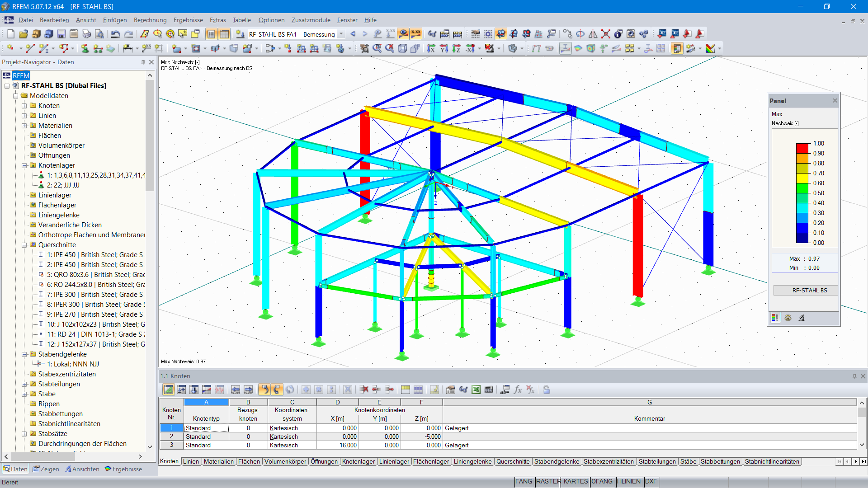
Task: Click the KARTES status bar button
Action: 576,481
